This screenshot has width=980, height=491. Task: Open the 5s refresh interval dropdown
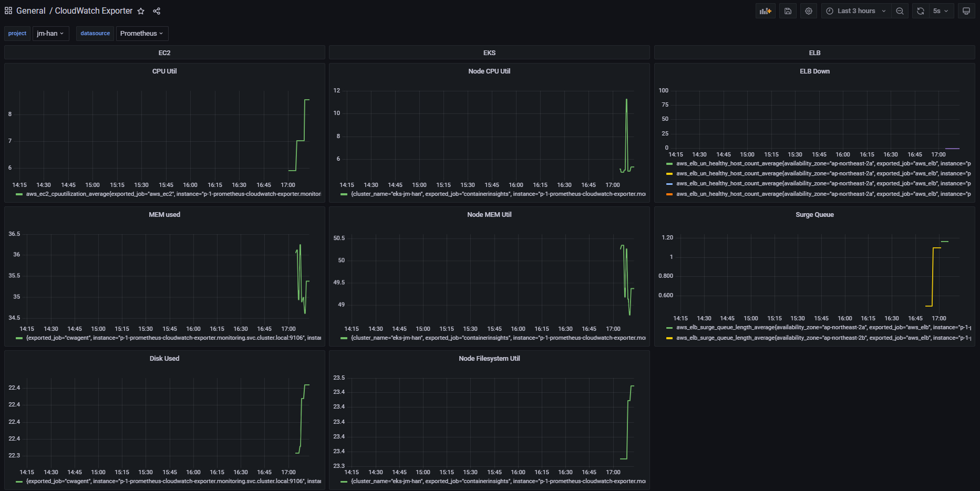[x=941, y=11]
